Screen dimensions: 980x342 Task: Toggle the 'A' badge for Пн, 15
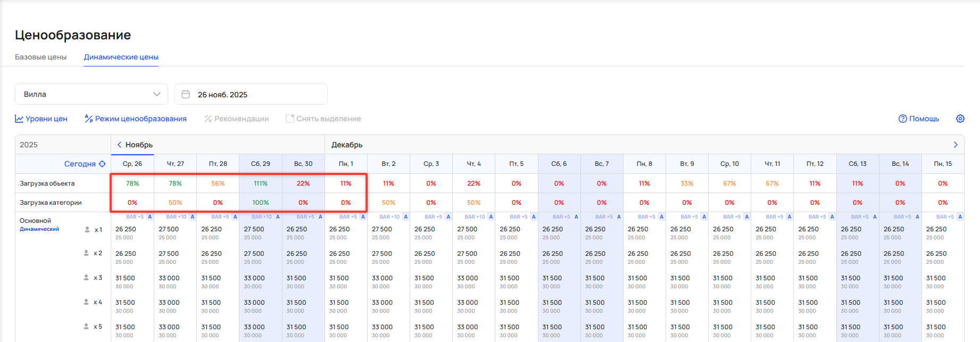[960, 217]
